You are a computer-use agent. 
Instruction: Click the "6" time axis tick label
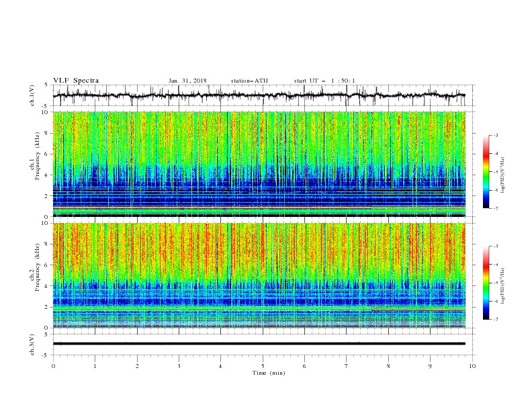point(304,366)
